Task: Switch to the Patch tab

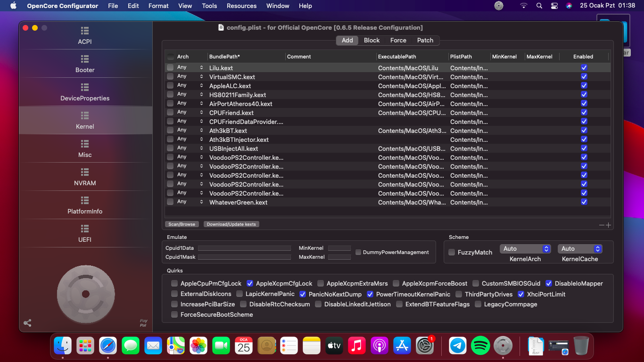Action: pos(425,41)
